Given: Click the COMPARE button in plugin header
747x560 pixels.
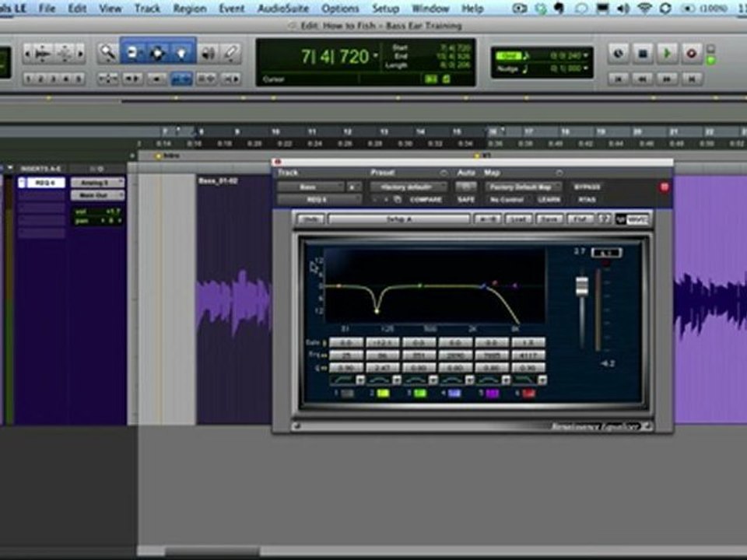Looking at the screenshot, I should point(426,200).
